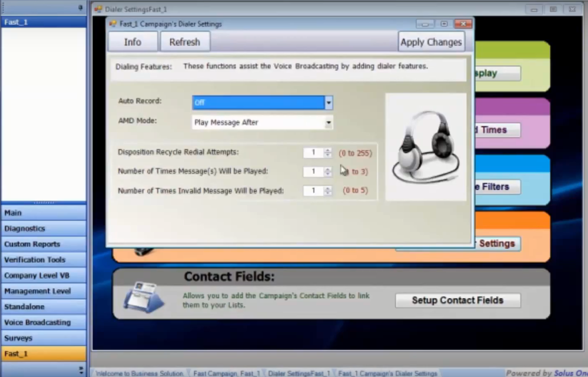Open the Diagnostics sidebar section
588x377 pixels.
click(x=44, y=228)
